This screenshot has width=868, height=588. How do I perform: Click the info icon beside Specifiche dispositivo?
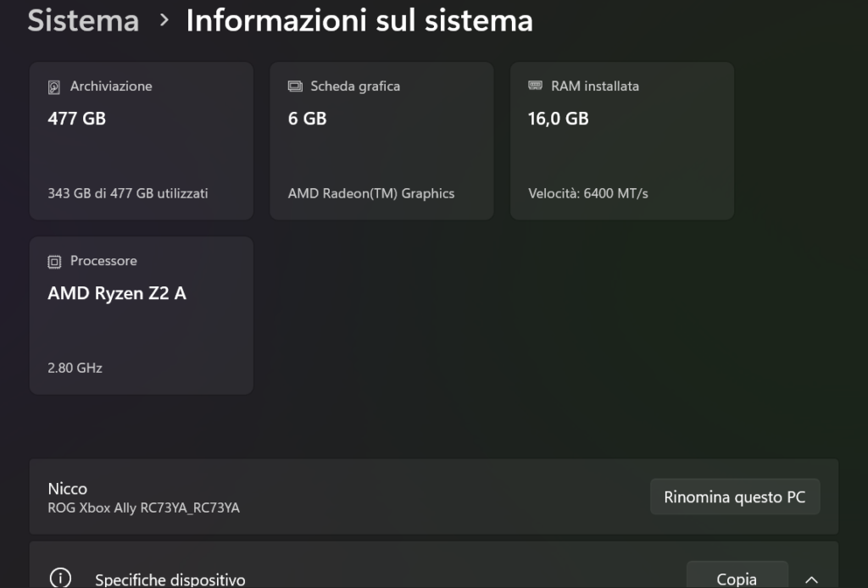pos(60,579)
